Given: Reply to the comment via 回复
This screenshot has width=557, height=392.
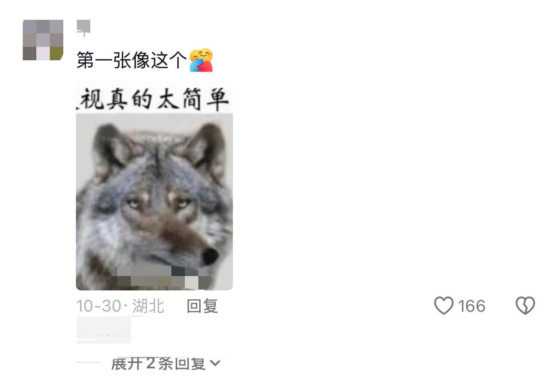Looking at the screenshot, I should point(202,306).
